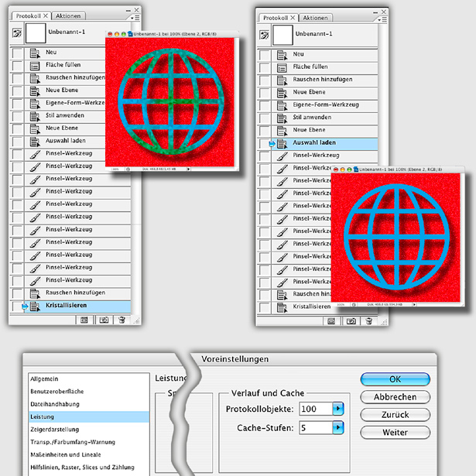The width and height of the screenshot is (476, 476).
Task: Toggle the source box beside Stil anwenden, right panel
Action: [265, 118]
